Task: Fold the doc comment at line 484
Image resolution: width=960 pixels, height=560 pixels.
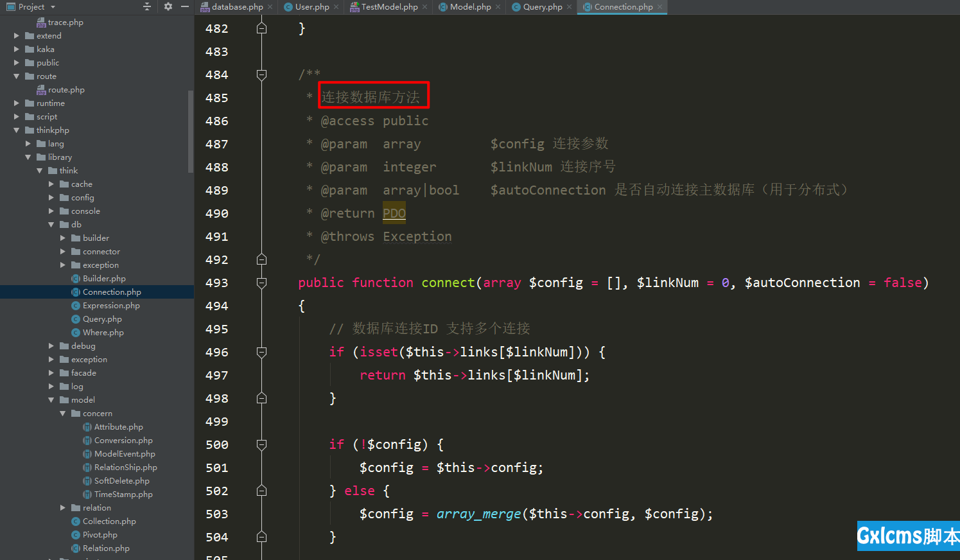Action: coord(261,75)
